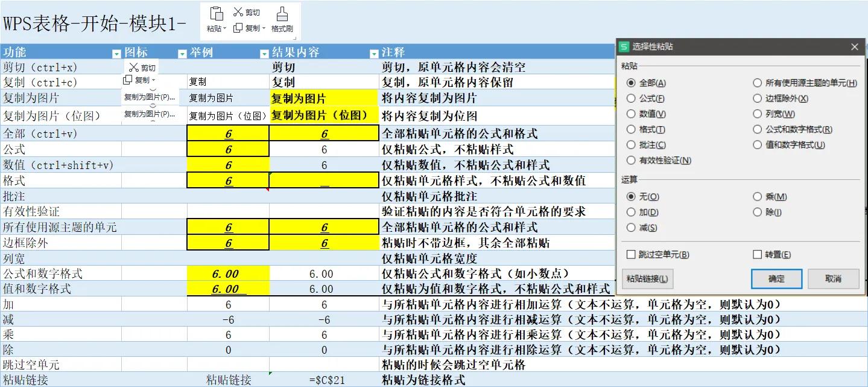868x387 pixels.
Task: Select the 有效性验证(N) radio button
Action: 631,161
